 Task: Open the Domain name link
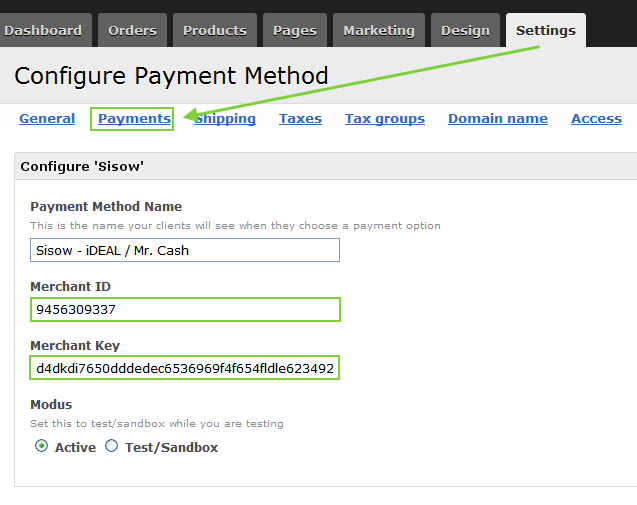tap(498, 119)
